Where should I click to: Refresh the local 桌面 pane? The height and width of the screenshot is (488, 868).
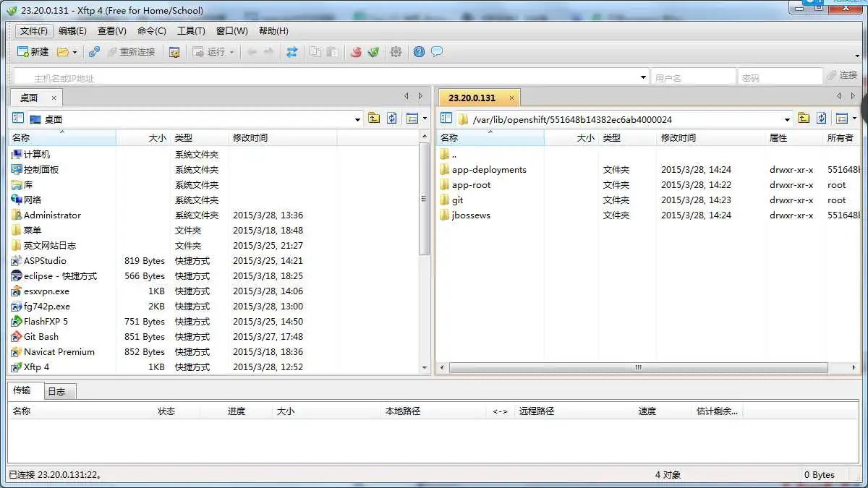392,119
